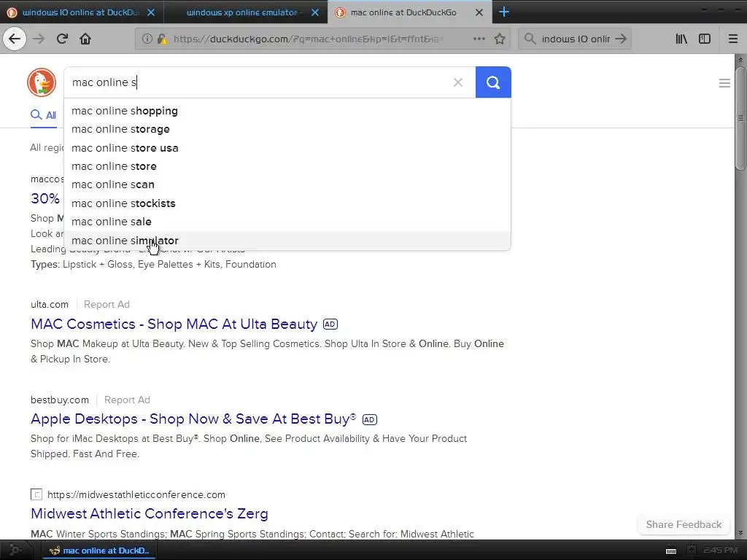Open page actions three-dot menu
The height and width of the screenshot is (560, 747).
tap(479, 39)
